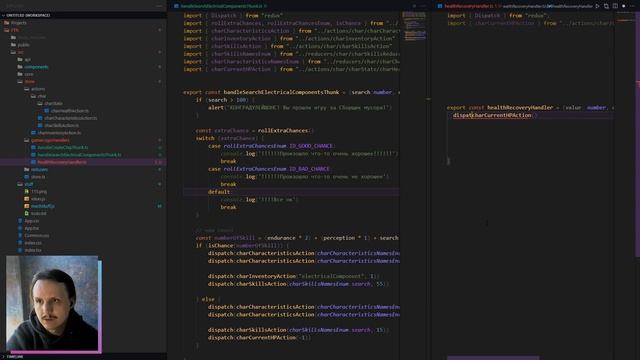Click dispatch(charCurrentHPAction(-1)) in left editor
The width and height of the screenshot is (640, 360).
(x=259, y=338)
